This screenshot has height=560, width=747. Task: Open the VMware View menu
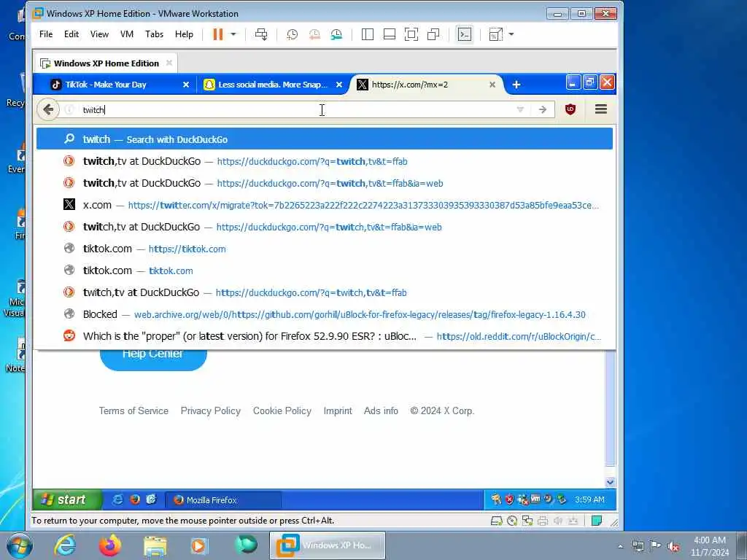[x=99, y=34]
